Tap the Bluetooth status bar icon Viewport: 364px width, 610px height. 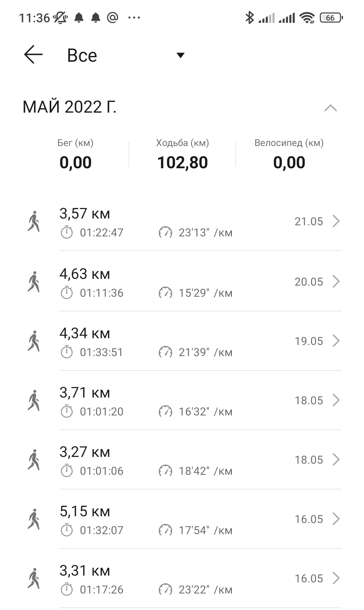pos(249,18)
